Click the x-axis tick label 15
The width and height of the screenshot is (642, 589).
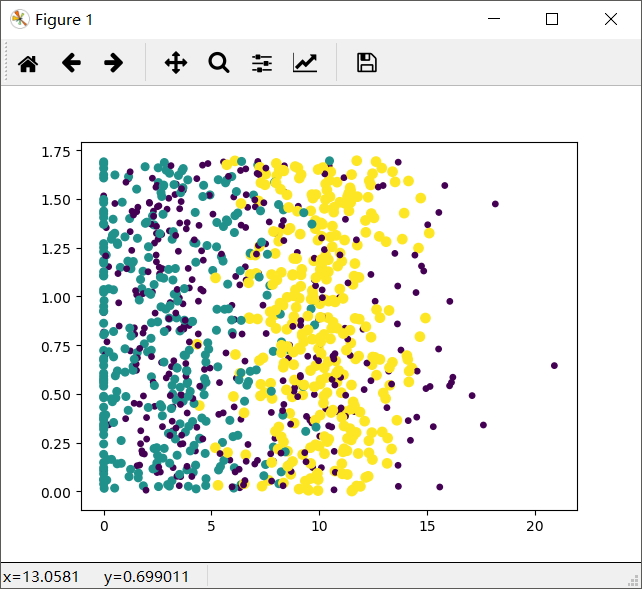(427, 526)
